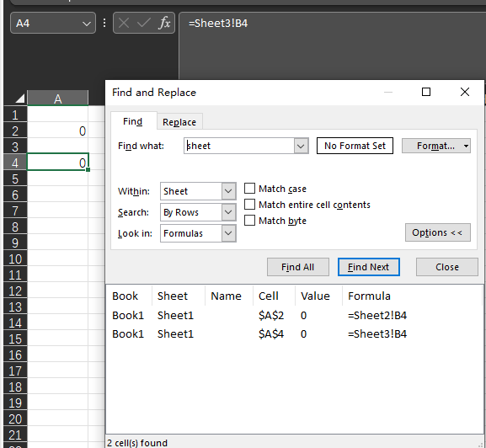Screen dimensions: 486x448
Task: Select column A header
Action: click(58, 99)
